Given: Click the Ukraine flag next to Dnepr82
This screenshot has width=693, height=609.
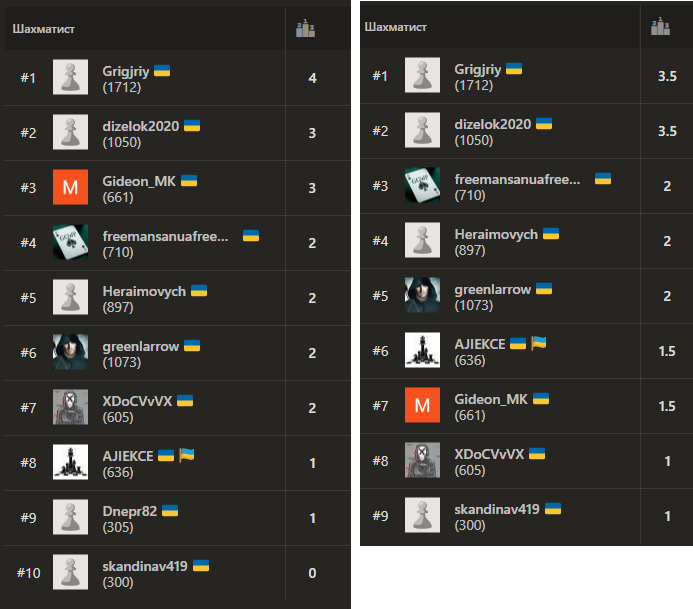Looking at the screenshot, I should coord(170,511).
